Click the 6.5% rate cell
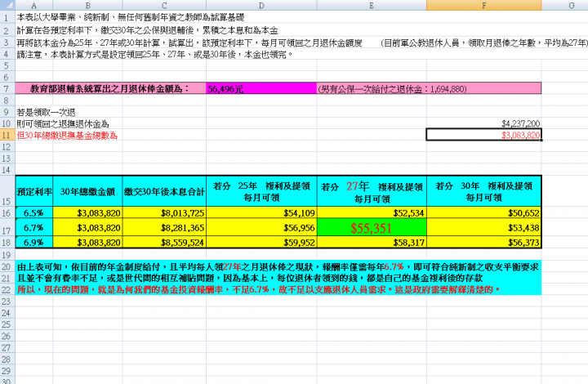This screenshot has height=384, width=588. pos(34,213)
